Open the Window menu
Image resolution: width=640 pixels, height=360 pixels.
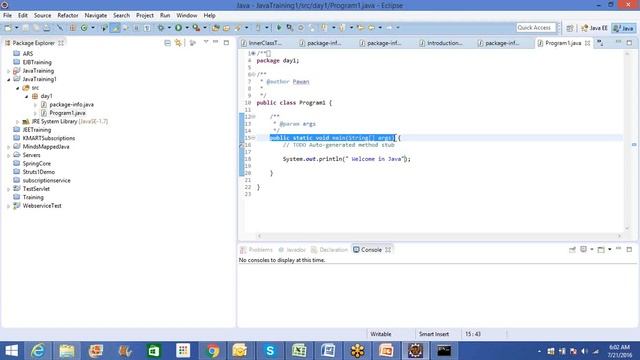tap(187, 15)
